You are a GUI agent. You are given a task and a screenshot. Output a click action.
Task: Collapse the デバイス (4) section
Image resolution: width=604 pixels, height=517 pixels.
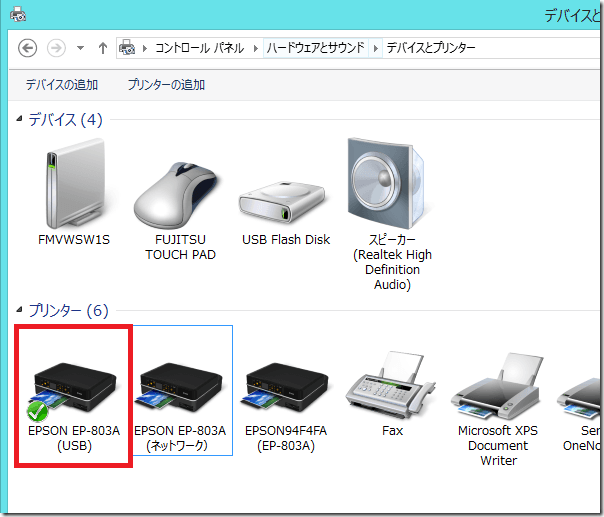click(21, 120)
